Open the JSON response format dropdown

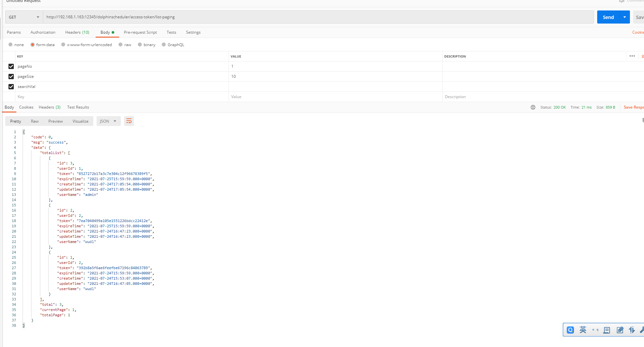click(108, 121)
